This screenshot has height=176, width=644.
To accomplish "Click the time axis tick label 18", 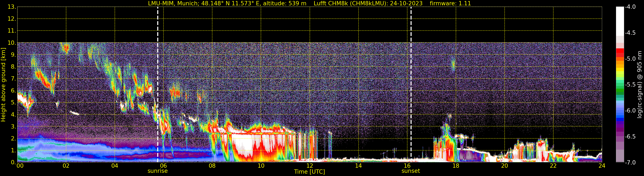I will (x=456, y=166).
